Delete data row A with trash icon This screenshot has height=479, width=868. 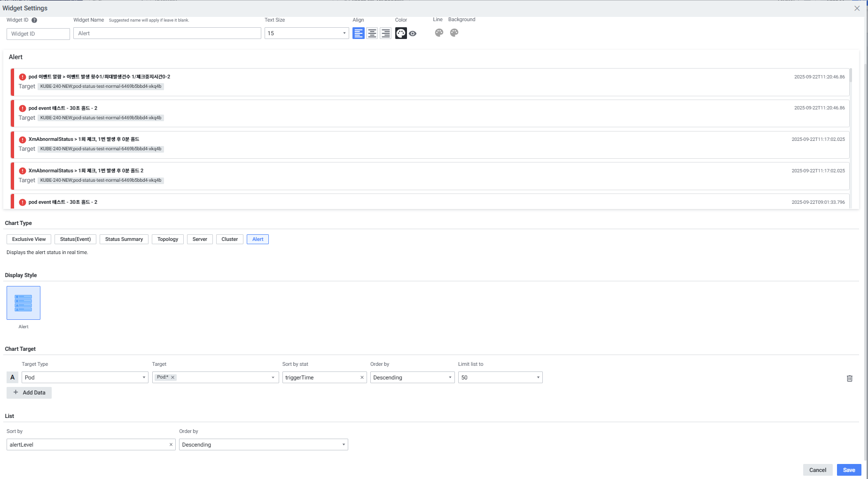(x=849, y=378)
